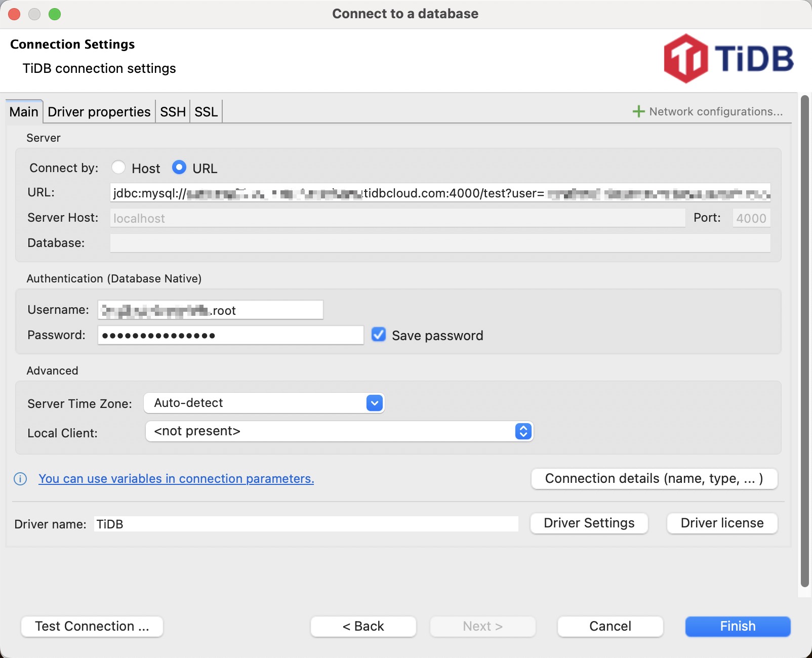Switch to the Main tab
Image resolution: width=812 pixels, height=658 pixels.
[24, 112]
